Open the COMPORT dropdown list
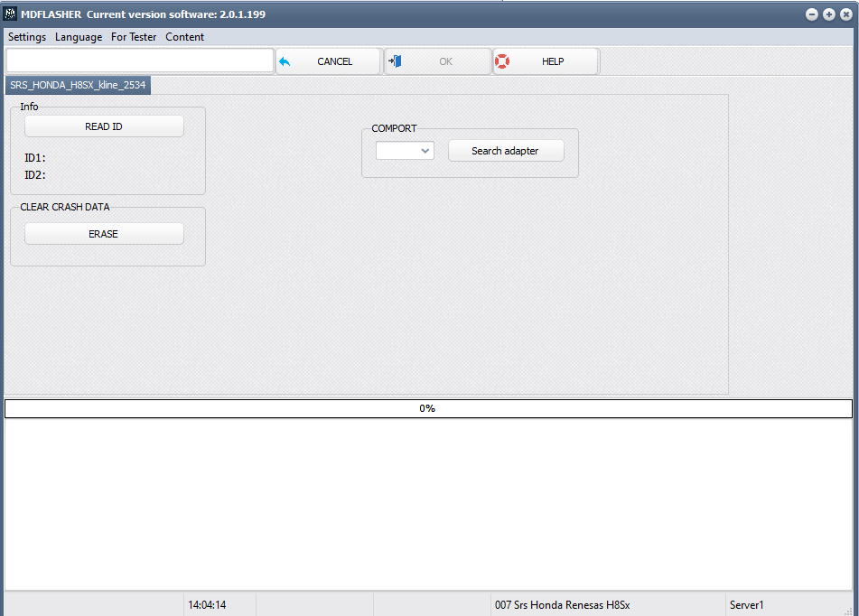Screen dimensions: 859x616 [405, 151]
